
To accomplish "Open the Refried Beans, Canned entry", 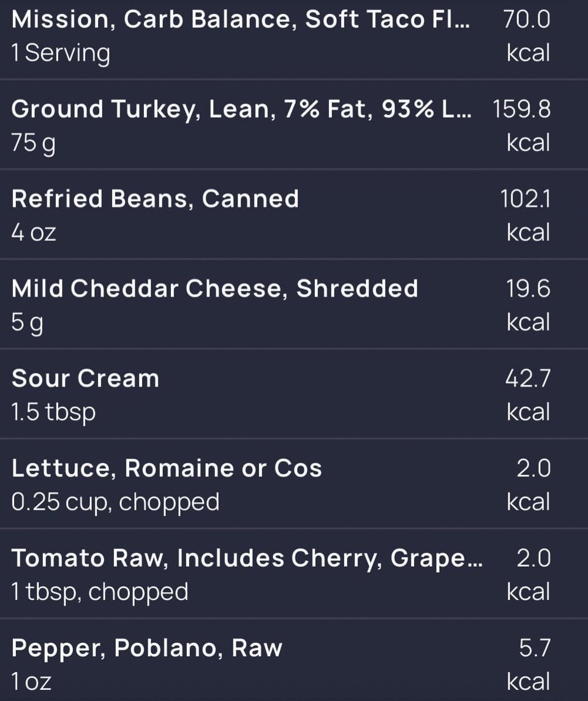I will click(x=294, y=214).
